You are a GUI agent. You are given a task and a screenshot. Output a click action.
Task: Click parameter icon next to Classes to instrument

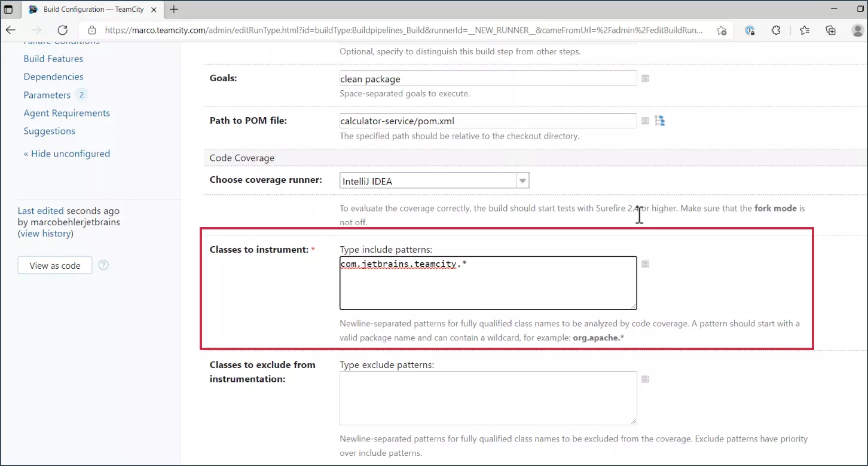pos(645,263)
